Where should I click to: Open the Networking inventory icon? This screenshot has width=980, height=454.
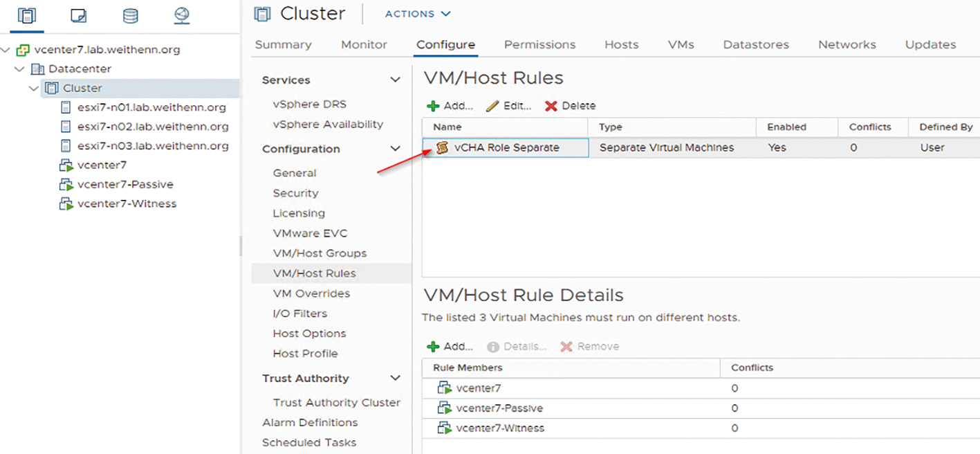pos(181,15)
